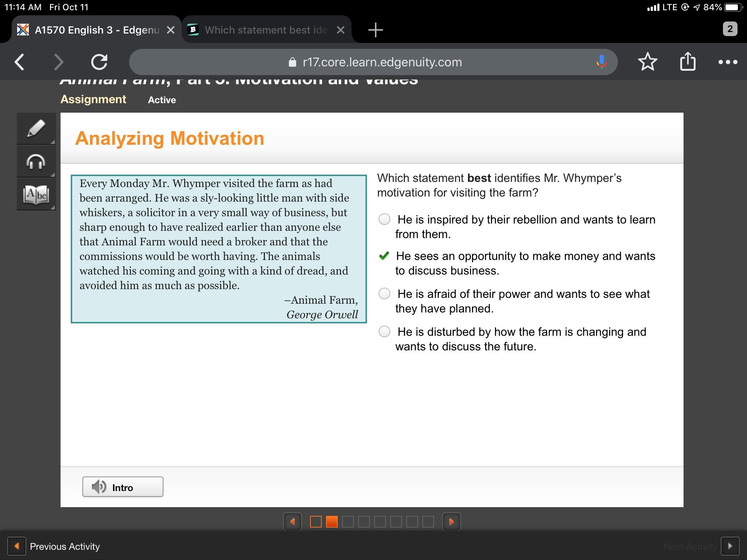Reload the Edgenuity page
The height and width of the screenshot is (560, 747).
pyautogui.click(x=99, y=62)
